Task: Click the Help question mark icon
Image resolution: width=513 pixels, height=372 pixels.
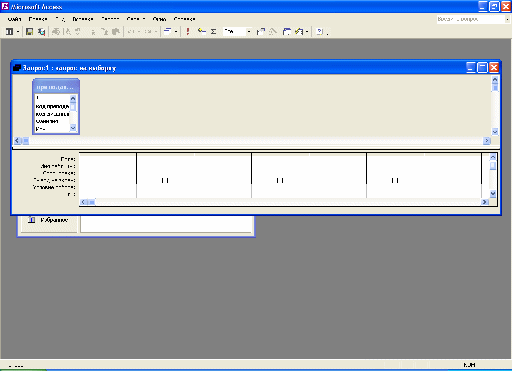Action: pos(320,32)
